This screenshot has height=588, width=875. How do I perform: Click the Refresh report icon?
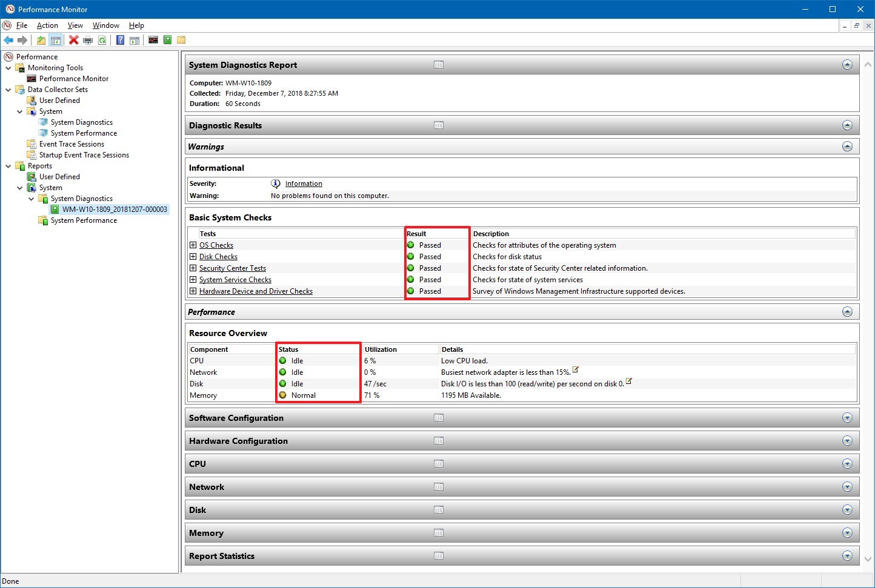(102, 40)
